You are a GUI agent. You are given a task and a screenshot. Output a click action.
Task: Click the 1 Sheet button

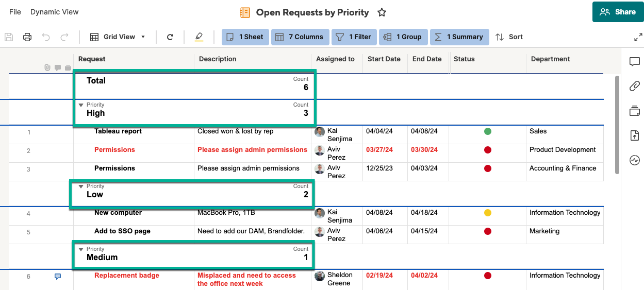245,37
